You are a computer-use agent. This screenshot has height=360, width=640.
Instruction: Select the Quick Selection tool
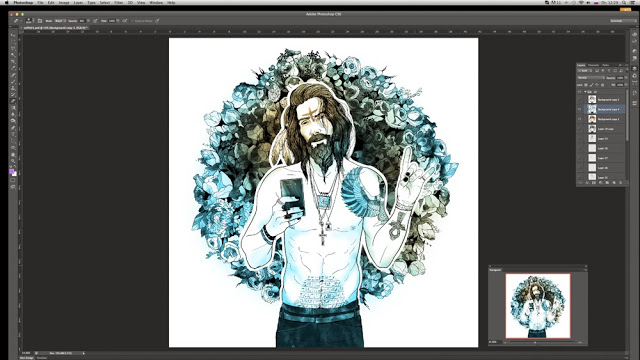point(13,55)
